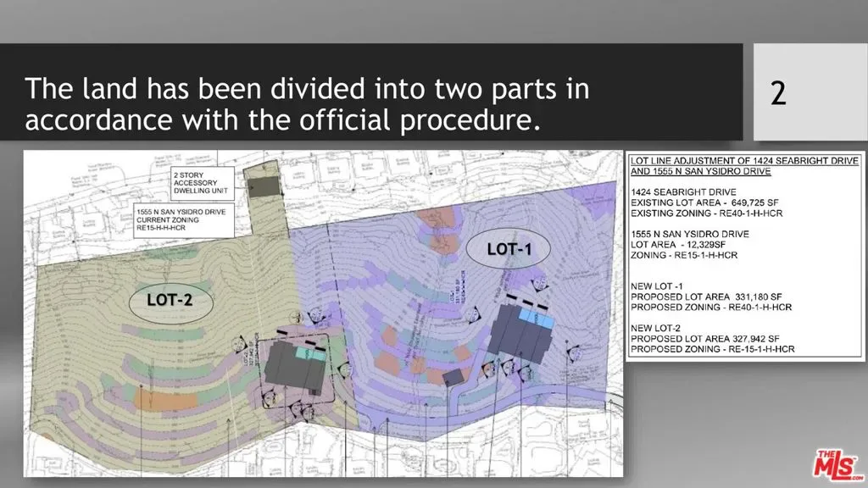Click the slide title about land division
This screenshot has width=868, height=488.
pyautogui.click(x=307, y=105)
